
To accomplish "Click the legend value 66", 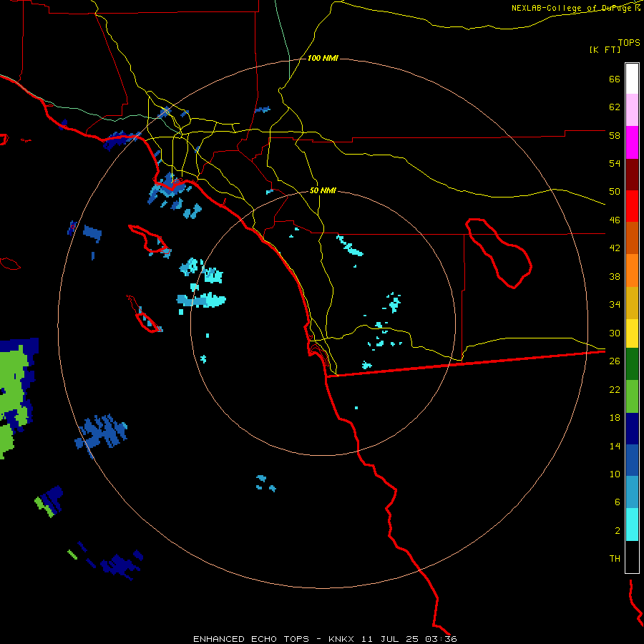I will (615, 79).
